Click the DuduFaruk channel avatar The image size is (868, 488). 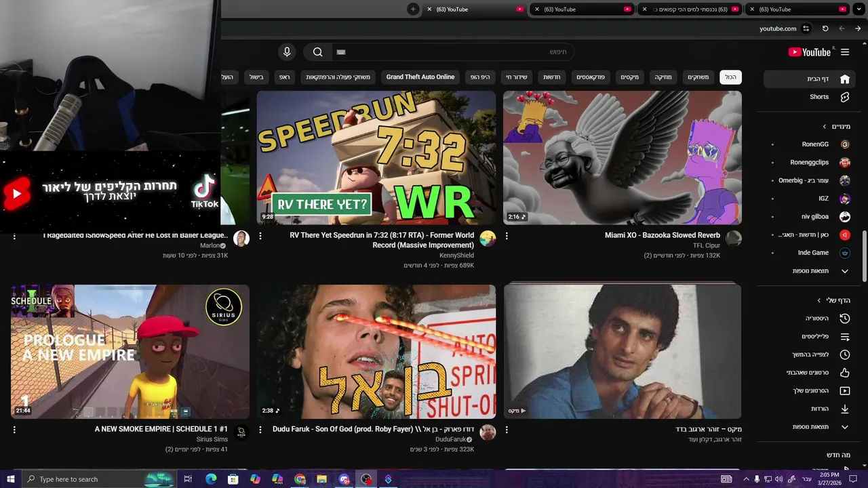(488, 432)
